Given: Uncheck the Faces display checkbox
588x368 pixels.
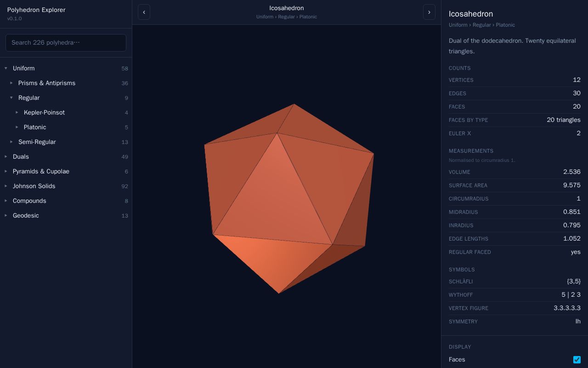Looking at the screenshot, I should click(577, 360).
